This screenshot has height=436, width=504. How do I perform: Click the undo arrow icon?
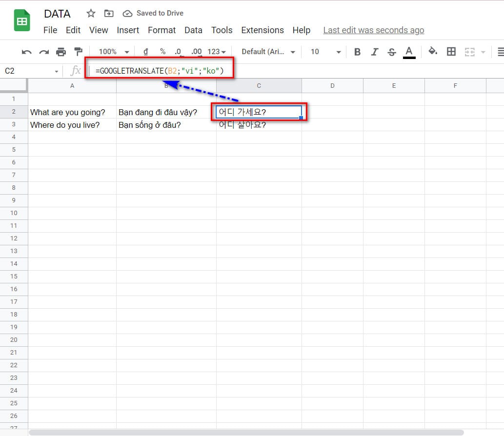click(x=27, y=52)
